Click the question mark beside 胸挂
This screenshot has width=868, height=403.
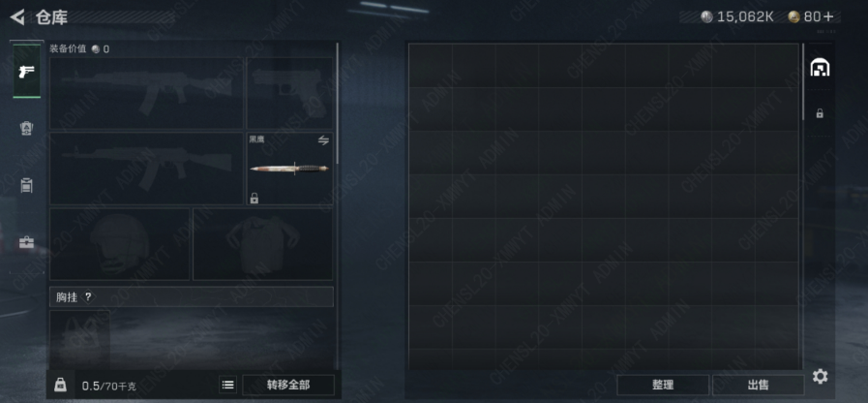87,297
